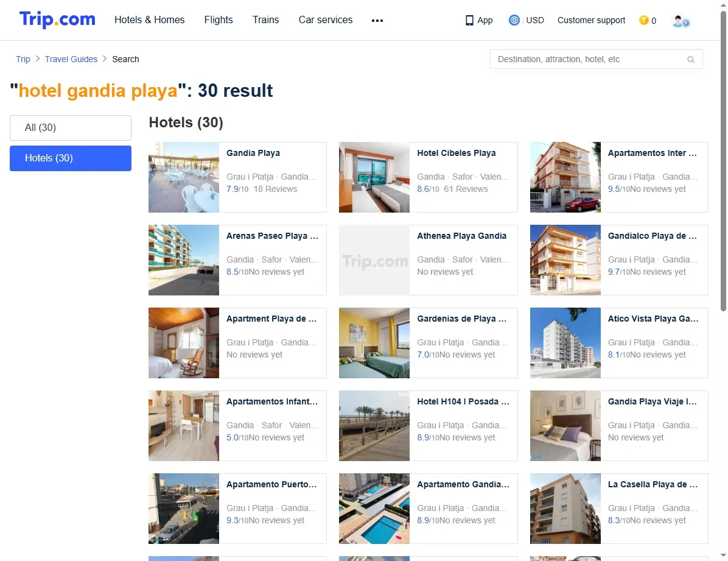728x561 pixels.
Task: Open Athenea Playa Gandia title
Action: pyautogui.click(x=461, y=236)
